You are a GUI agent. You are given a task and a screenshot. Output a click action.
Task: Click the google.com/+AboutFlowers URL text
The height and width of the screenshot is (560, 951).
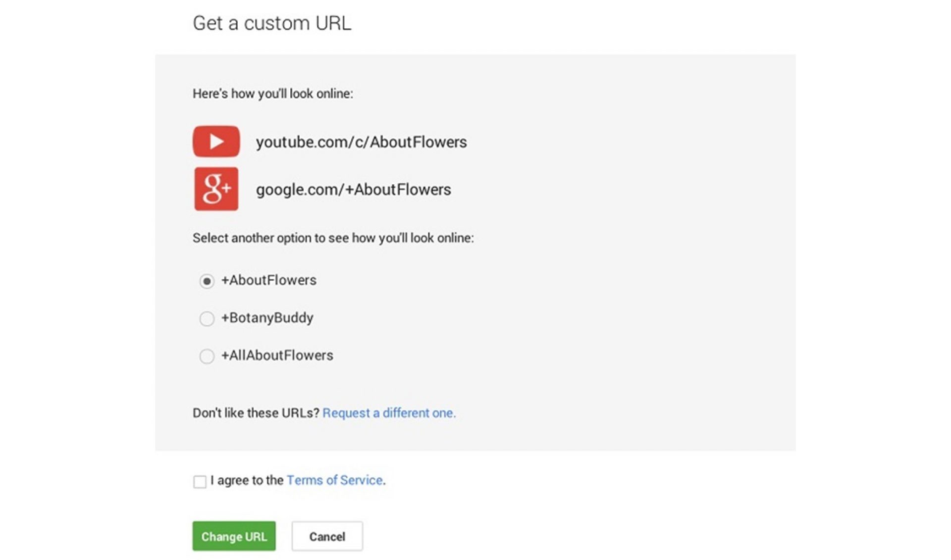pos(354,190)
